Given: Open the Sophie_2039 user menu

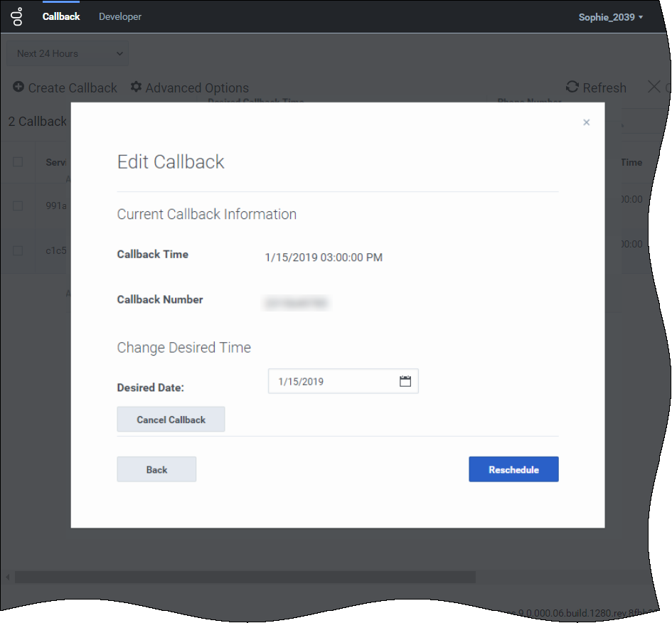Looking at the screenshot, I should pyautogui.click(x=610, y=17).
